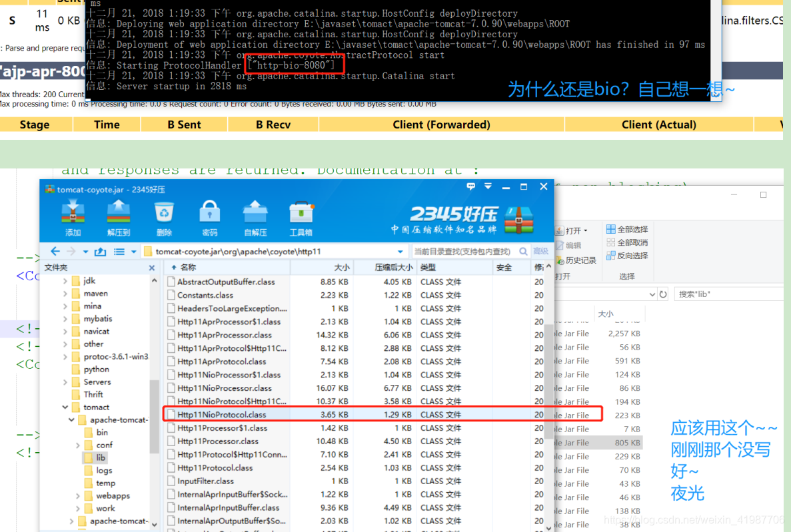Screen dimensions: 791x532
Task: Click the up-one-level folder icon
Action: tap(101, 251)
